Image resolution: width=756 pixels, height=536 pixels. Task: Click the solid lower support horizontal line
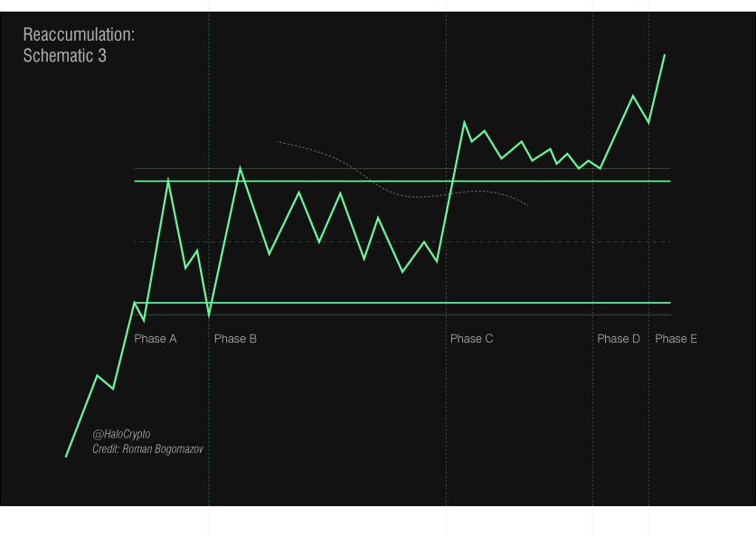402,303
